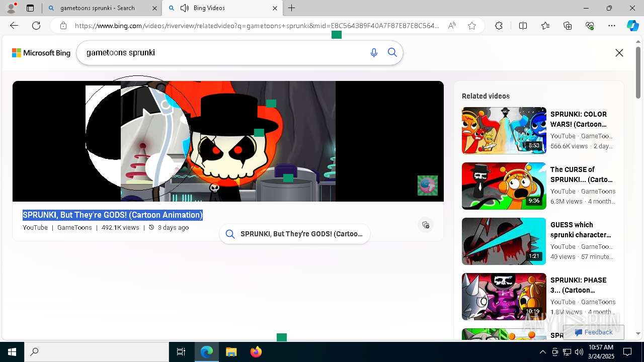This screenshot has height=362, width=644.
Task: Open GameToons channel link under title
Action: pos(74,228)
